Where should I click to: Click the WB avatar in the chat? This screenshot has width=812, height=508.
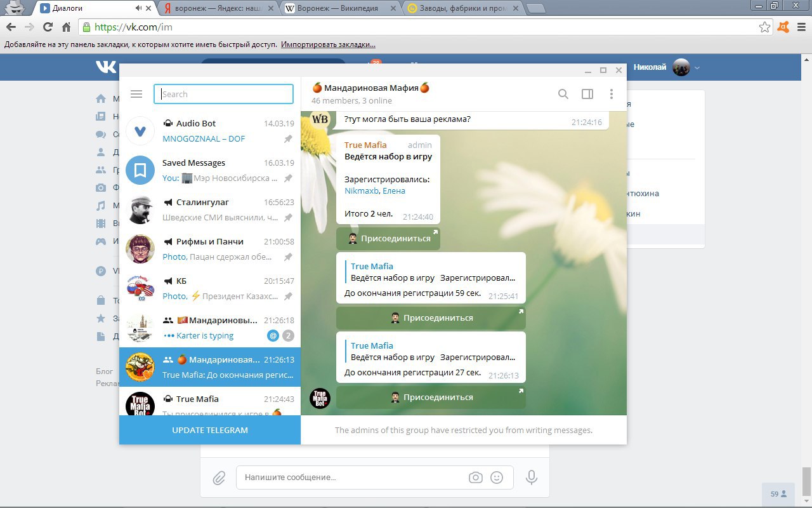pos(320,119)
